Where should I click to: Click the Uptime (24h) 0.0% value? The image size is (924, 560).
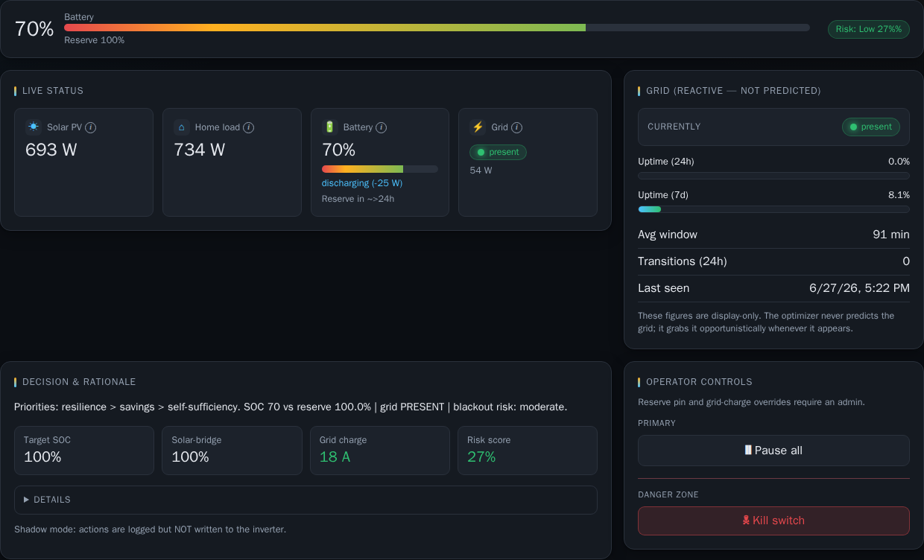pos(899,162)
